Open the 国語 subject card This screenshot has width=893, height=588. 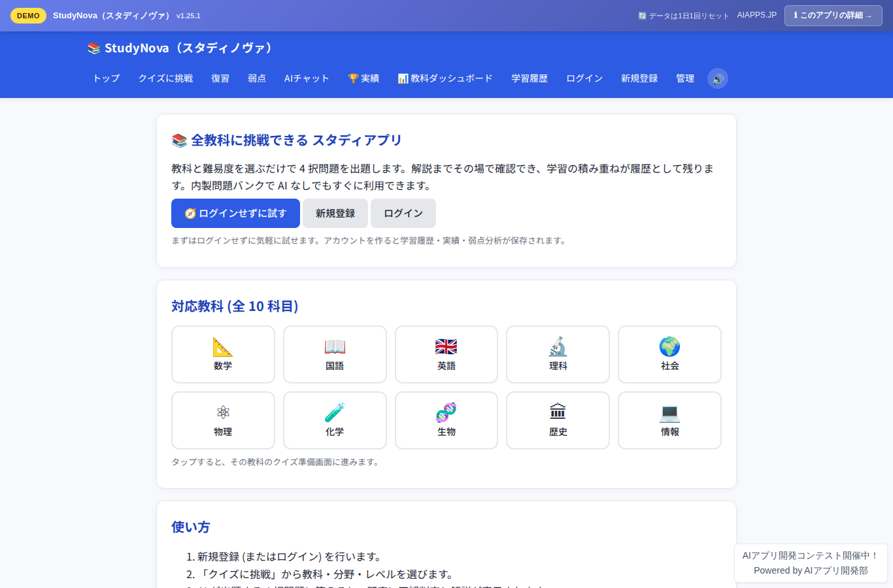(335, 354)
